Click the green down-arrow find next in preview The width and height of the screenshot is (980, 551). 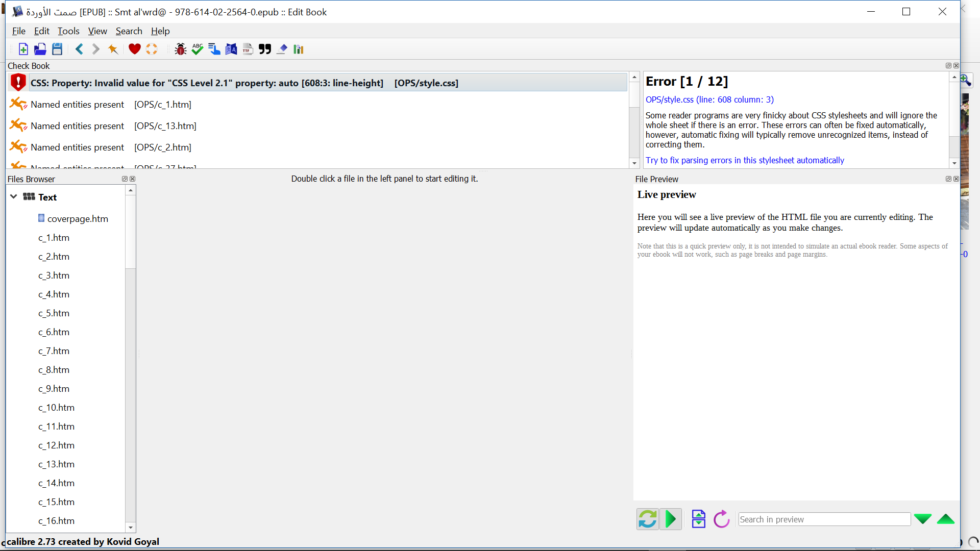point(922,519)
